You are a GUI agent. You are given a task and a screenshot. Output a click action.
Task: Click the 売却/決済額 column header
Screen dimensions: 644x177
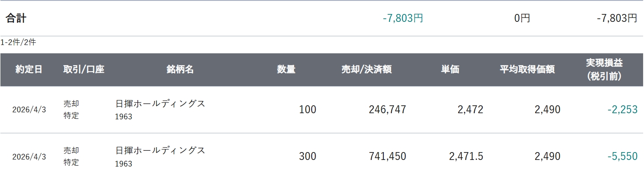(366, 69)
